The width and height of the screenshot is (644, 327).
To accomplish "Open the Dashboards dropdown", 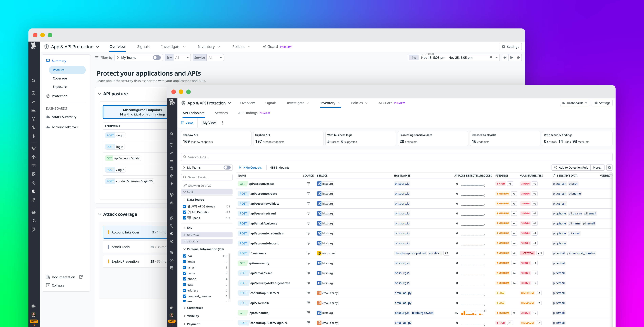I will tap(575, 103).
